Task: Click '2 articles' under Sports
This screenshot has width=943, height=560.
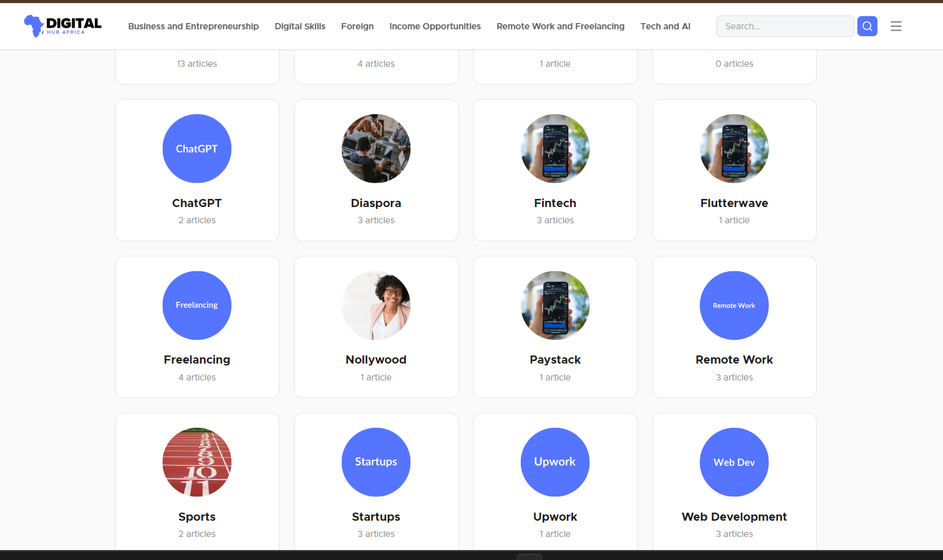Action: (x=197, y=534)
